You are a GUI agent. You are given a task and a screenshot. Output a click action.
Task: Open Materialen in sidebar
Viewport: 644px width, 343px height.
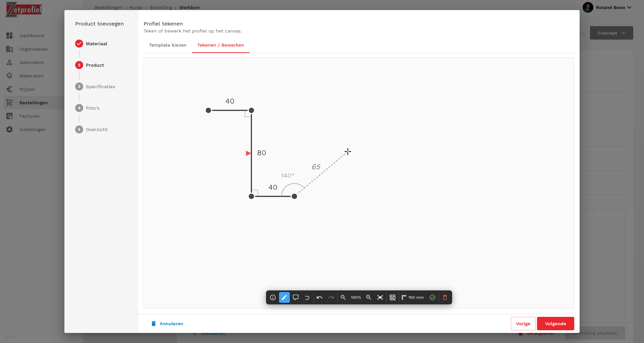tap(31, 76)
